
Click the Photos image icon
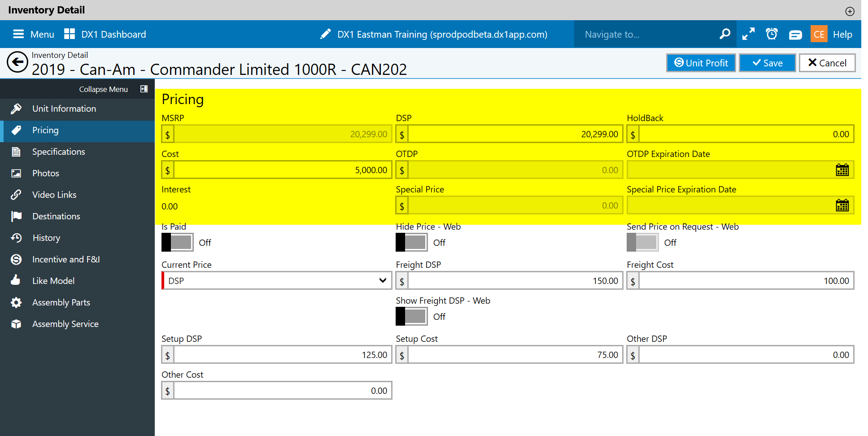click(x=16, y=173)
